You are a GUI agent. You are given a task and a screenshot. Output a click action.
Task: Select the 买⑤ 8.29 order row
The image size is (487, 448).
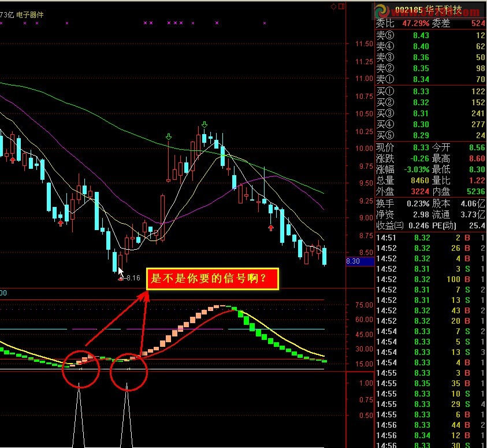(430, 135)
